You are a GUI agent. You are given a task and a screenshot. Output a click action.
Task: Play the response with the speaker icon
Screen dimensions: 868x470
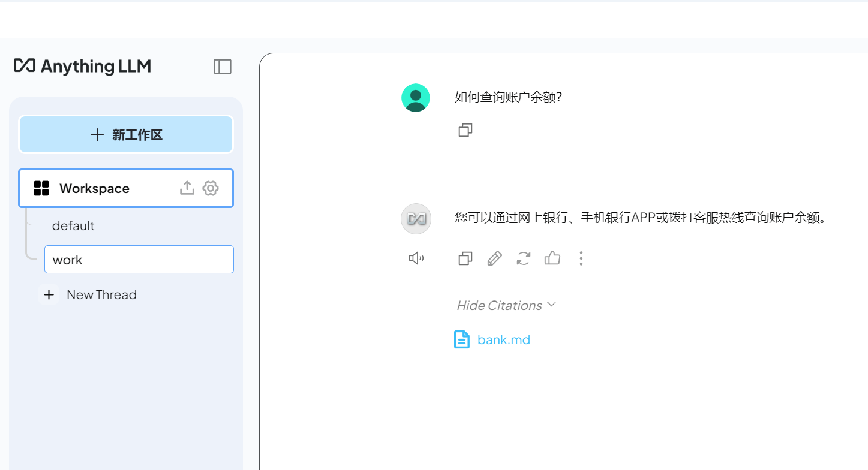pyautogui.click(x=416, y=258)
